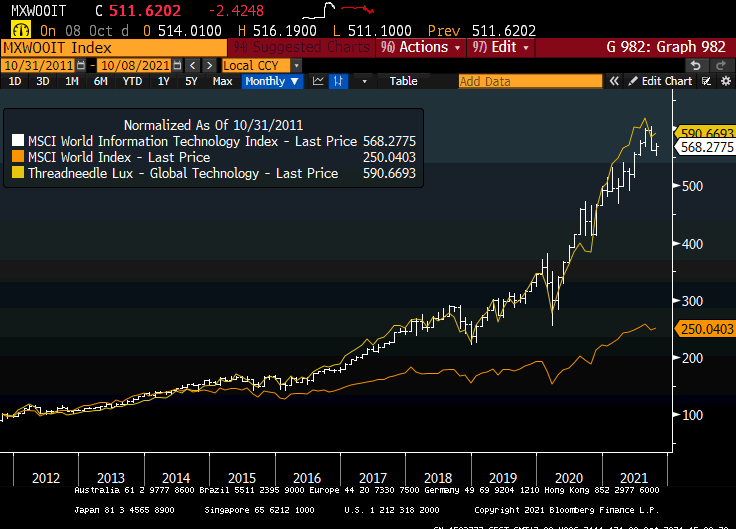
Task: Click the change value -2.4248
Action: 236,10
